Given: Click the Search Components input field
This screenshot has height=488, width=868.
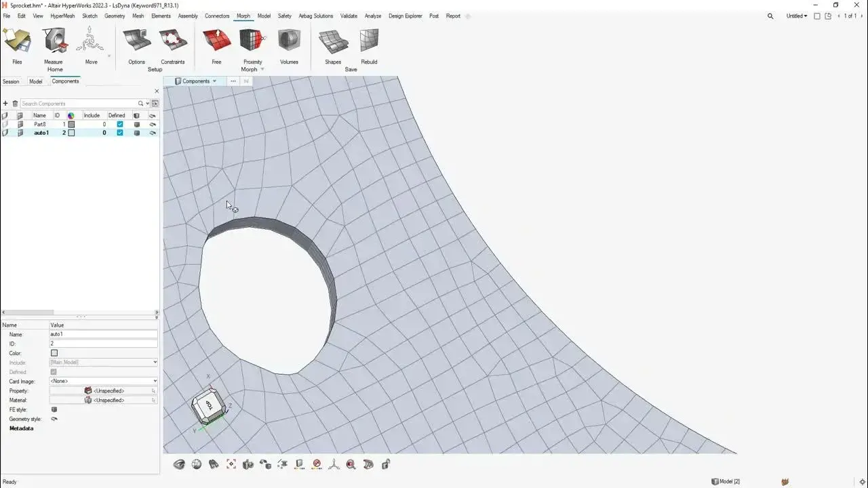Looking at the screenshot, I should pyautogui.click(x=79, y=104).
